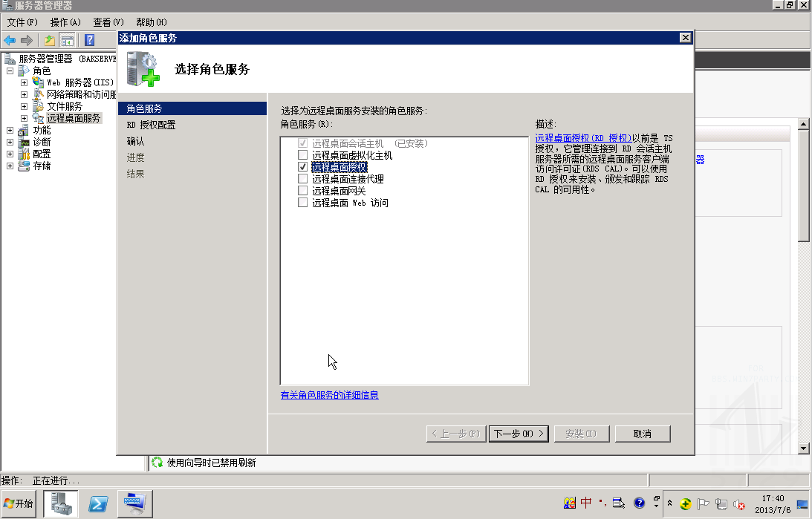Check 远程桌面连接代理 checkbox
This screenshot has height=519, width=812.
pos(303,178)
